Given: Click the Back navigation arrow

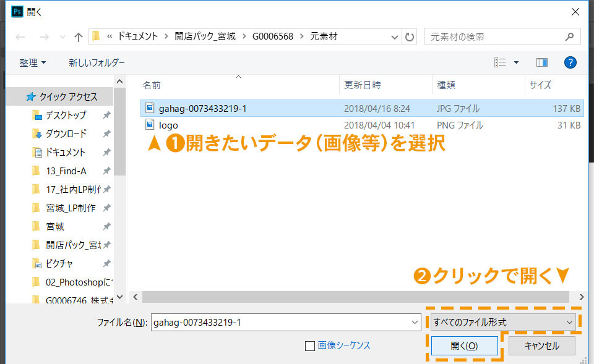Looking at the screenshot, I should (x=20, y=36).
